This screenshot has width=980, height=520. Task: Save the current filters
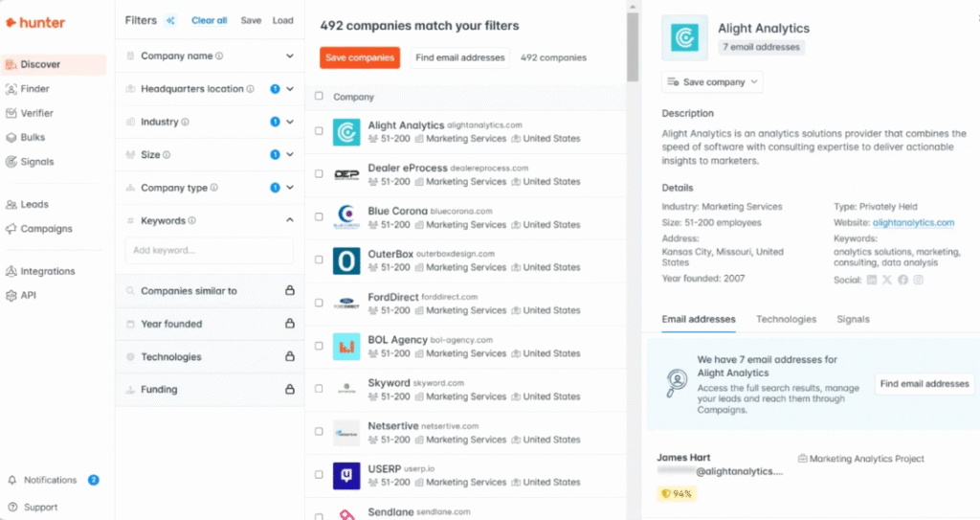pyautogui.click(x=251, y=21)
